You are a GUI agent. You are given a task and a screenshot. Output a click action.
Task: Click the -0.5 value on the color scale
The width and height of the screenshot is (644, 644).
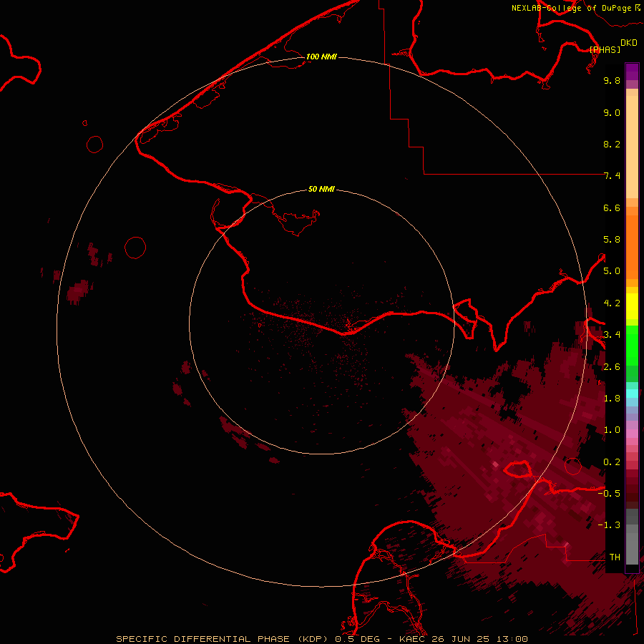[609, 494]
